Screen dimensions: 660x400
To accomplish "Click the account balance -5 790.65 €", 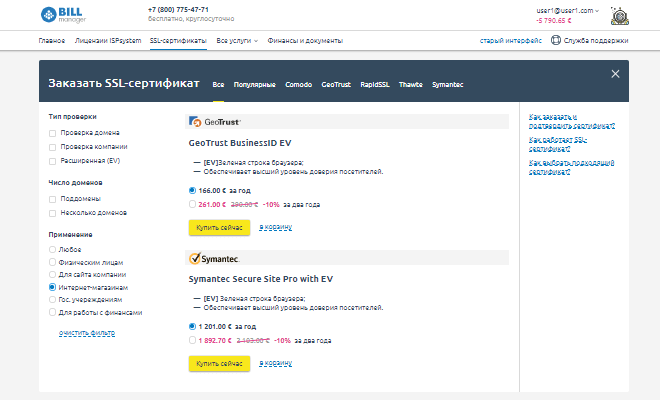I will [x=554, y=21].
